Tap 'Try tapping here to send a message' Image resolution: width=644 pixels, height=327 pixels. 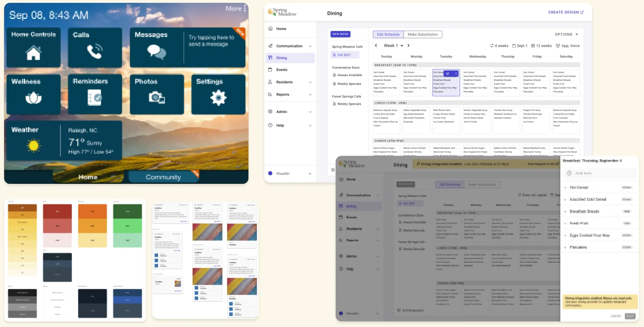pos(212,41)
